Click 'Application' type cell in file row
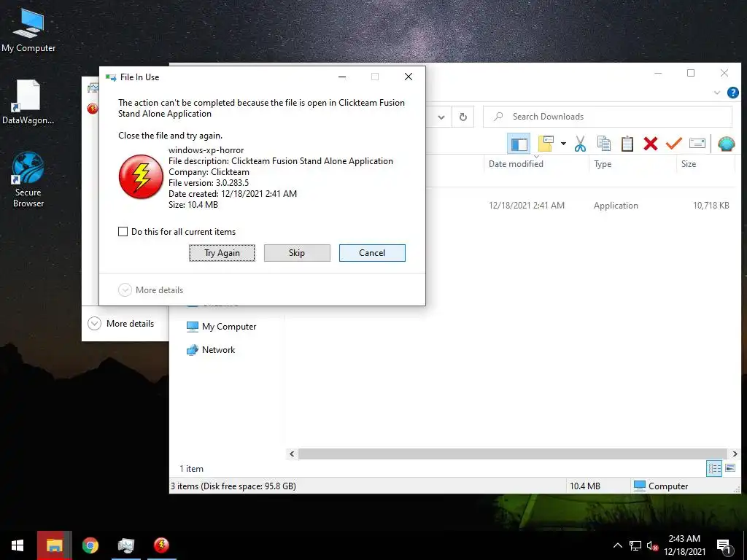 click(x=616, y=206)
